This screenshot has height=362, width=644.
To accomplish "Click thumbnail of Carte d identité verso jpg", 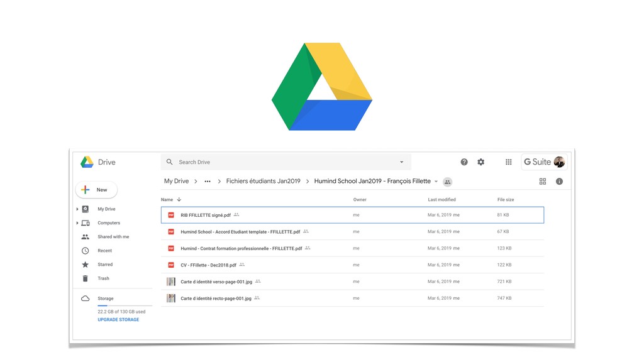I will click(x=171, y=282).
